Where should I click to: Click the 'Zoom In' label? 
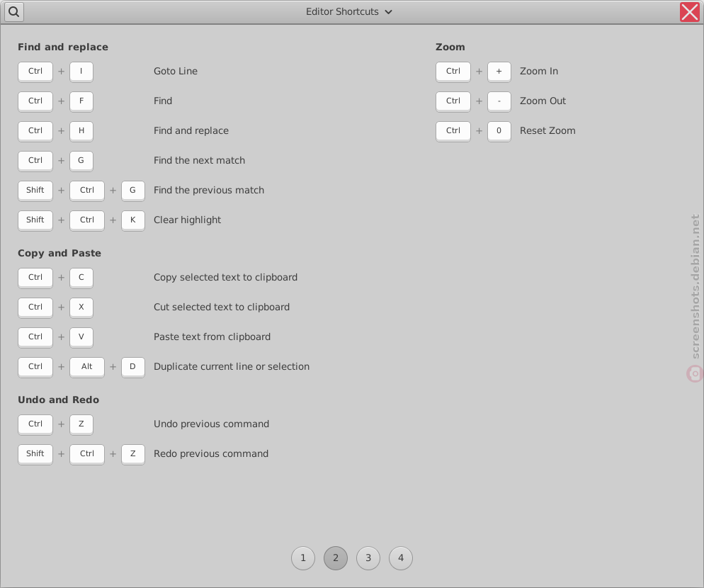click(x=539, y=72)
